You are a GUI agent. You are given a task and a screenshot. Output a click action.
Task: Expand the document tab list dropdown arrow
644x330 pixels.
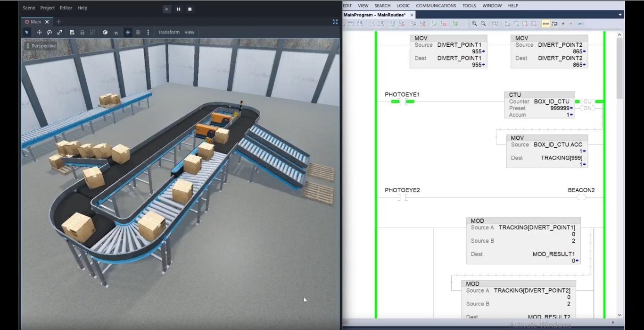(x=620, y=15)
